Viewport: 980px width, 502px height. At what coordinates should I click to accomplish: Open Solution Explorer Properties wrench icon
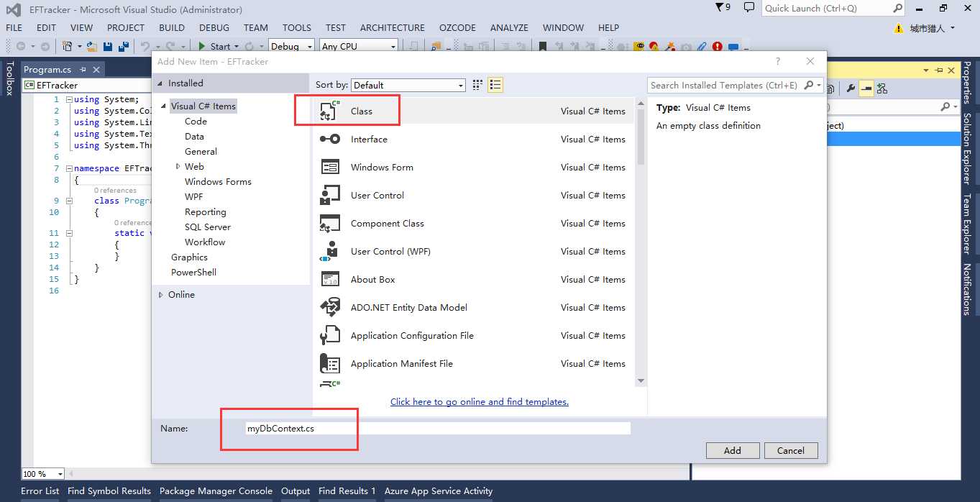[851, 88]
